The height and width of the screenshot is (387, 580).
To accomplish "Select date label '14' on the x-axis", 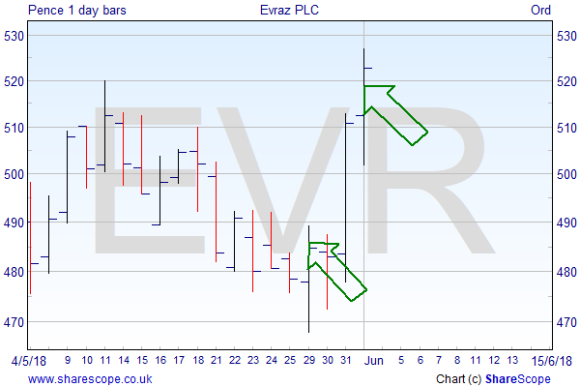I will [124, 360].
